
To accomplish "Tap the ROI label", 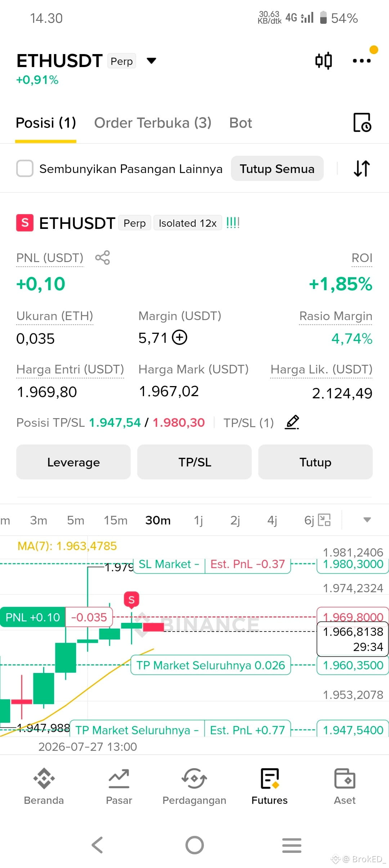I will 362,258.
